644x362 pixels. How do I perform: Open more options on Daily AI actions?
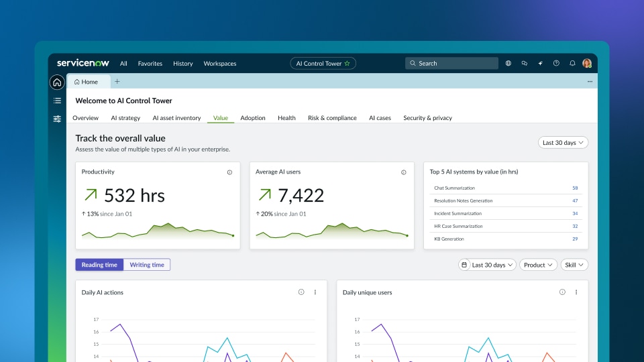pyautogui.click(x=315, y=292)
